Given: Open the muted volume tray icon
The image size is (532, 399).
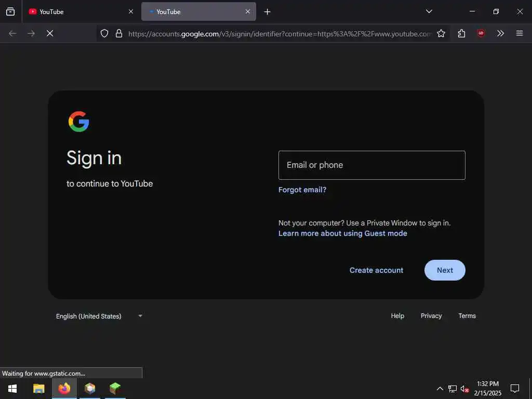Looking at the screenshot, I should pos(465,389).
